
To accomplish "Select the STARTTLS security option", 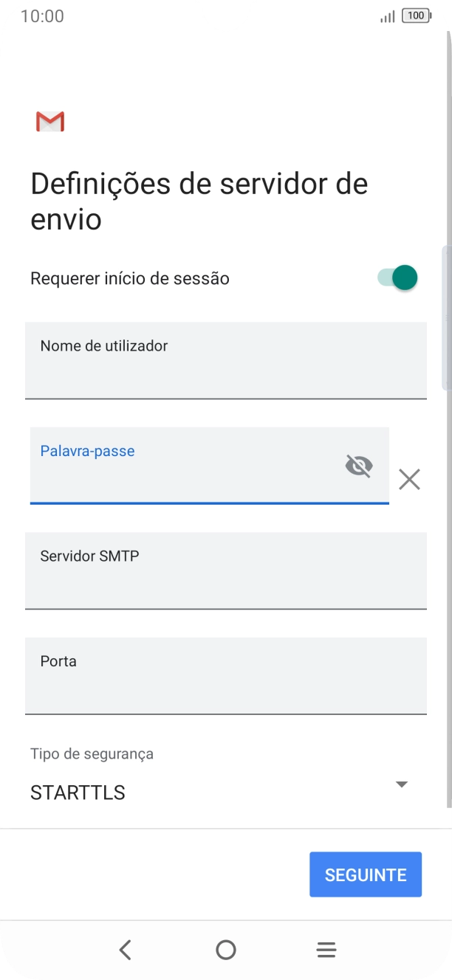I will click(78, 792).
